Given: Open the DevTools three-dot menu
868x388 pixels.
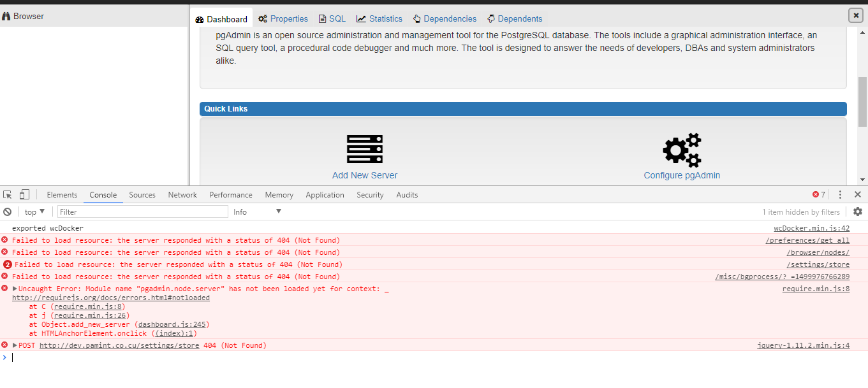Looking at the screenshot, I should pos(840,195).
